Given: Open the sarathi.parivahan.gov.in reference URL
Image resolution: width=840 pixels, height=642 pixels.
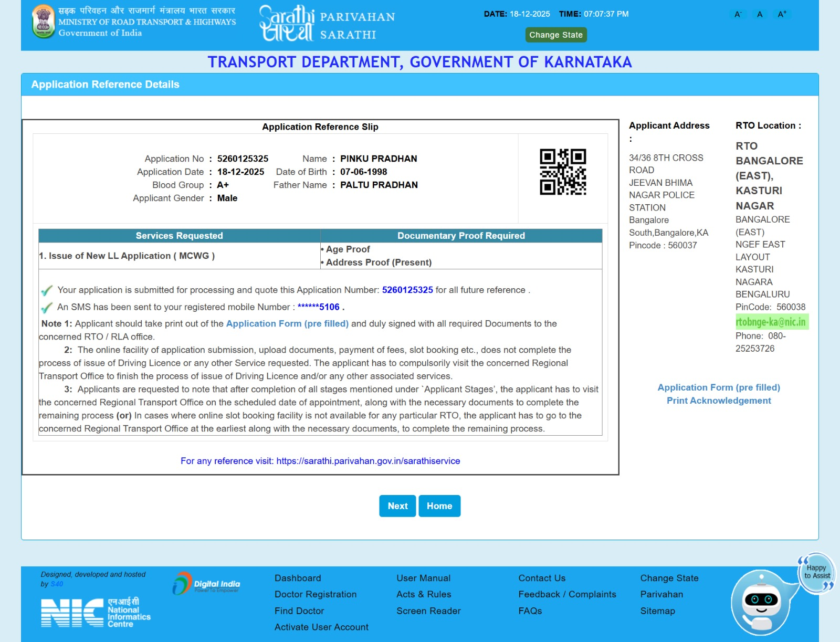Looking at the screenshot, I should [368, 461].
